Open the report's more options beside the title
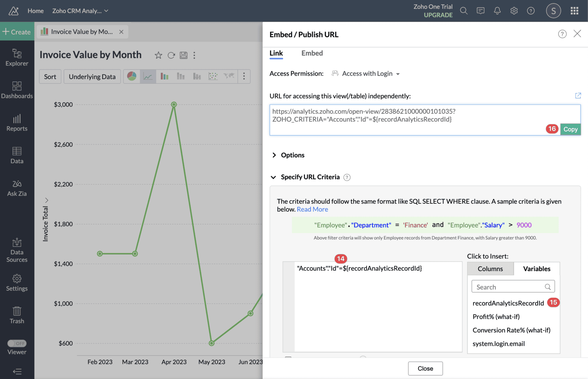 [194, 55]
